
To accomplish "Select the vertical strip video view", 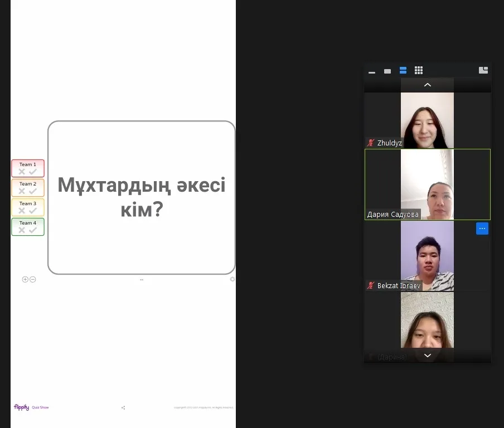I will click(403, 71).
